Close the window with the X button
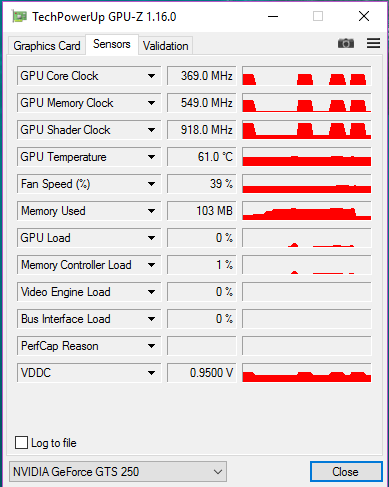Screen dimensions: 389x487 point(364,16)
